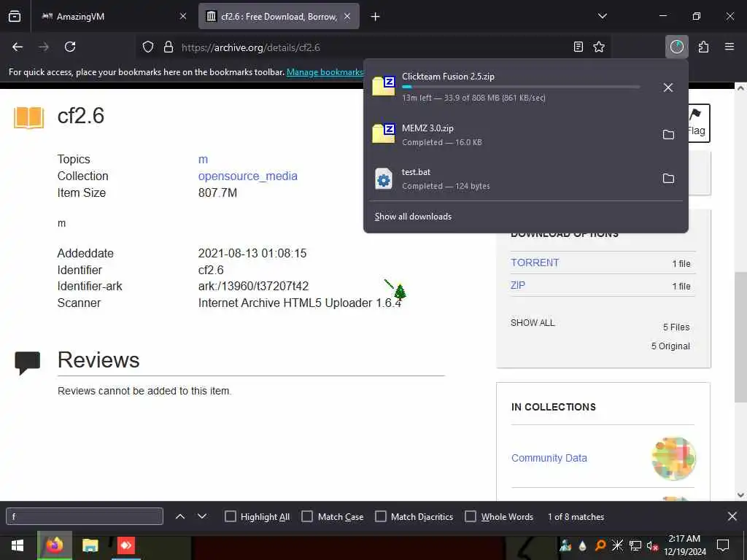747x560 pixels.
Task: Switch to the AmazingVM tab
Action: [x=112, y=16]
